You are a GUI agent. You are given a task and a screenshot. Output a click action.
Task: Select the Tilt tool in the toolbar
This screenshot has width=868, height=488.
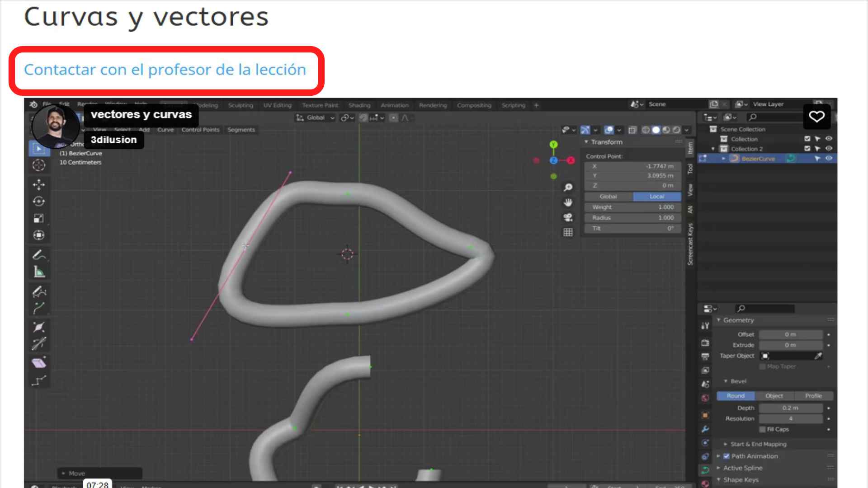pos(39,343)
